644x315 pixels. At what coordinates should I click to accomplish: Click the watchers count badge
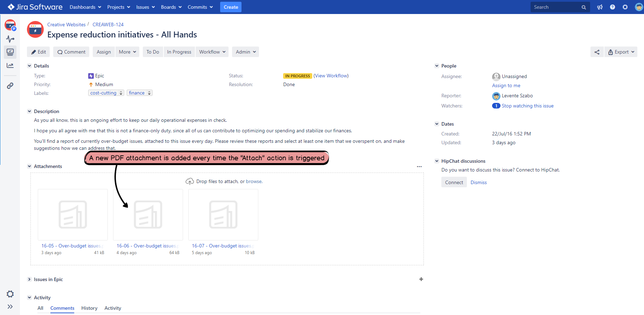(496, 106)
